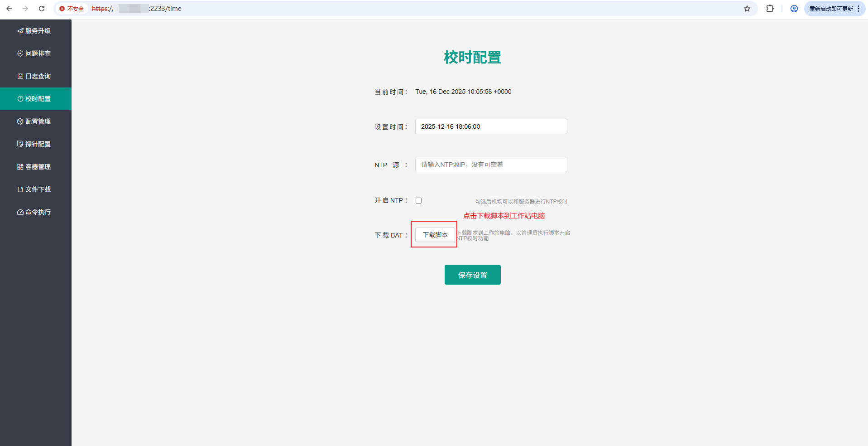Click the 问题排查 sidebar icon
868x446 pixels.
(x=20, y=53)
